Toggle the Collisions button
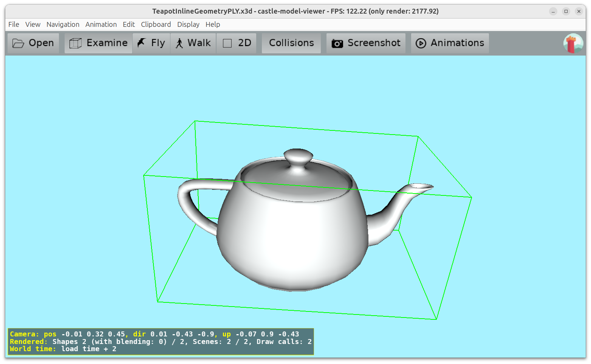 (291, 43)
